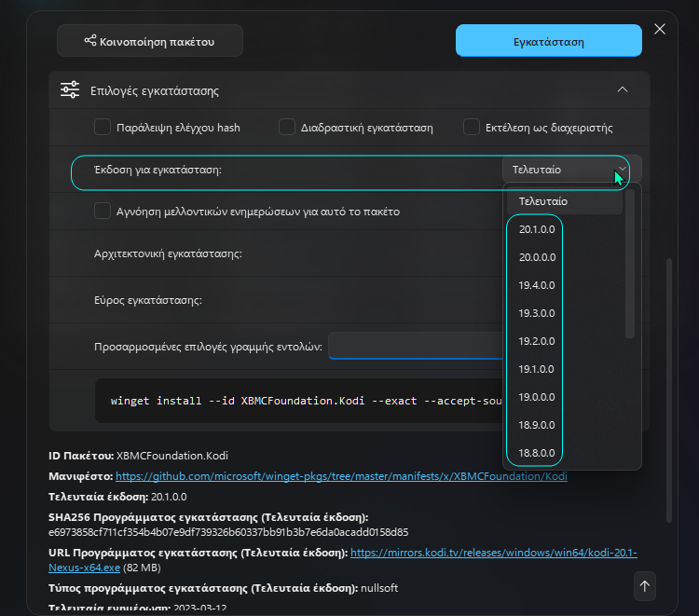Viewport: 699px width, 616px height.
Task: Pick version 19.3.0.0 in dropdown
Action: click(537, 313)
